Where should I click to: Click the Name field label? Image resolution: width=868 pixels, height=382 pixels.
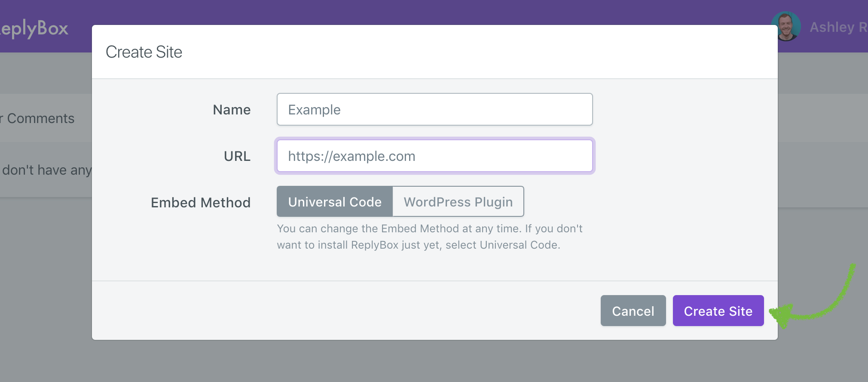point(231,110)
